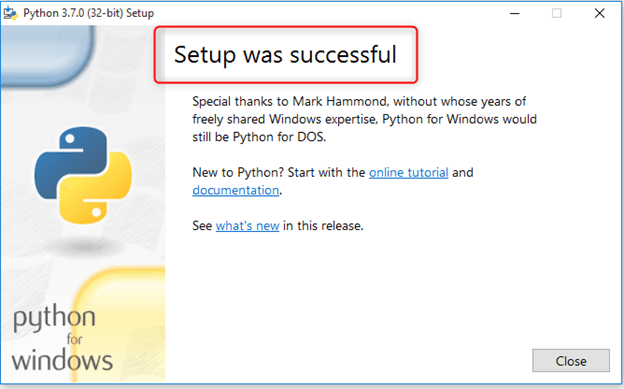Close the window using title bar X

[x=599, y=13]
